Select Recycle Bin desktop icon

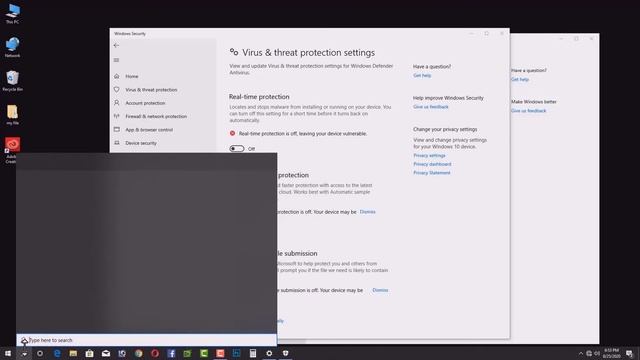(12, 81)
